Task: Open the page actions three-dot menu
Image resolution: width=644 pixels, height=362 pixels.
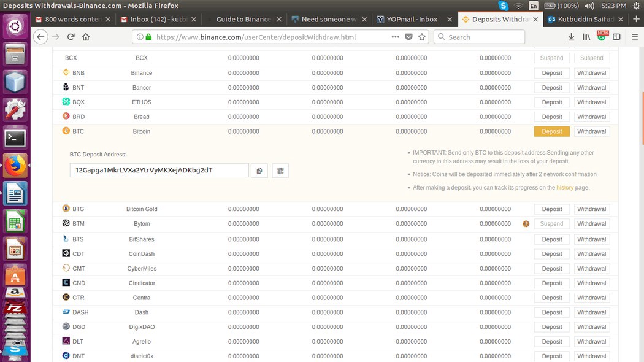Action: coord(396,37)
